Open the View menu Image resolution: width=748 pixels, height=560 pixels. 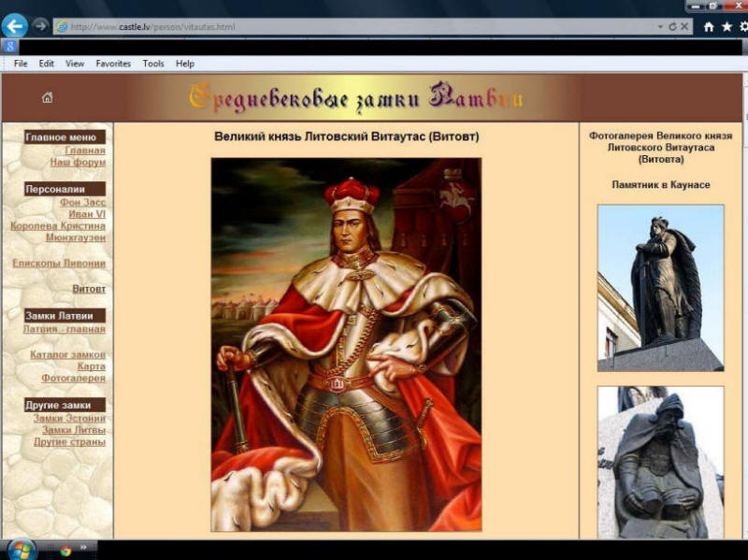(x=75, y=64)
